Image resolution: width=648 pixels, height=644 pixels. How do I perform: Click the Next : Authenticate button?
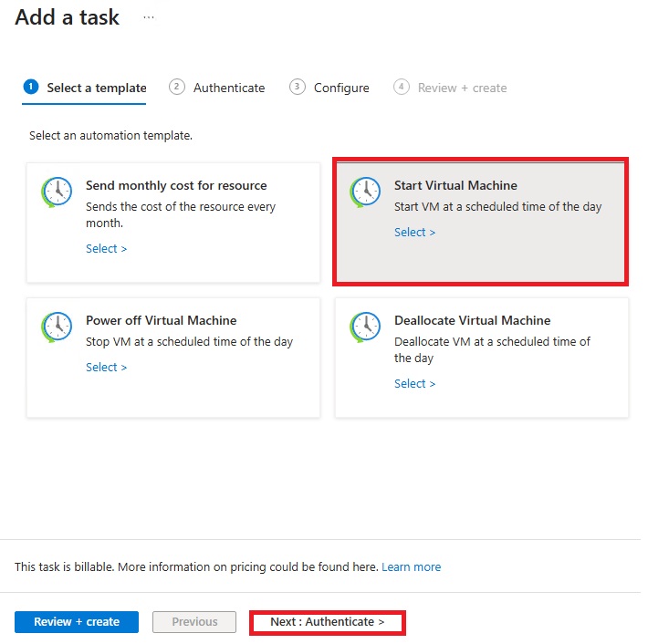click(x=327, y=622)
